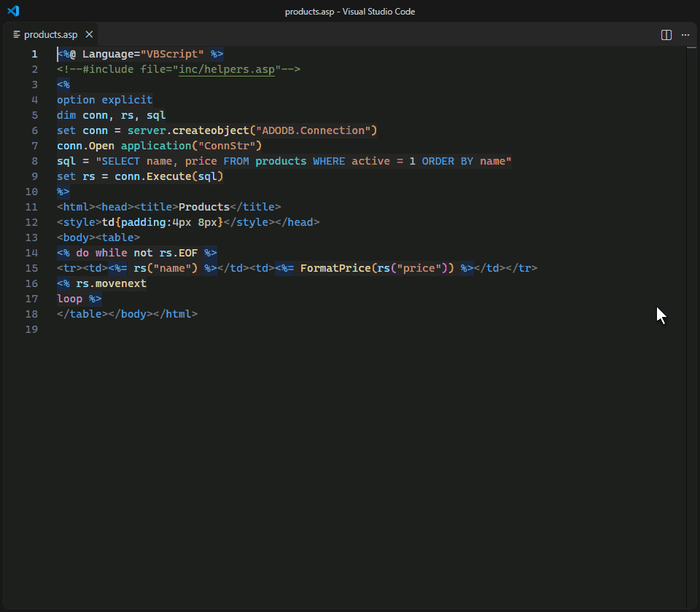This screenshot has height=612, width=700.
Task: Open the inc/helpers.asp include link
Action: (x=227, y=69)
